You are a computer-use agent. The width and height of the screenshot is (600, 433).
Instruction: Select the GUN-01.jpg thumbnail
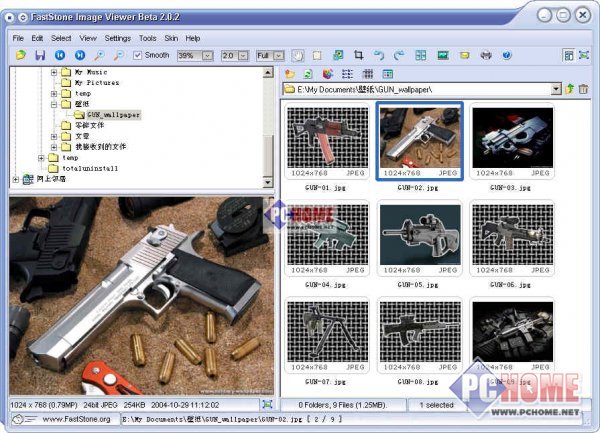pyautogui.click(x=328, y=142)
